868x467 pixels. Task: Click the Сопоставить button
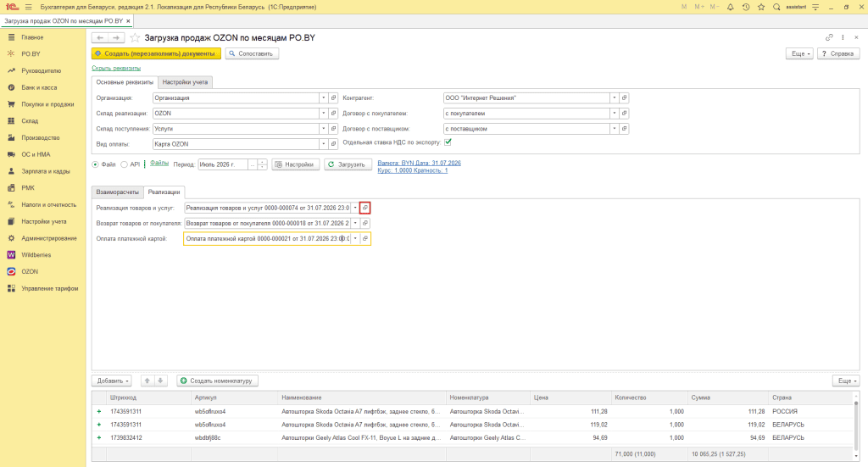pyautogui.click(x=252, y=53)
